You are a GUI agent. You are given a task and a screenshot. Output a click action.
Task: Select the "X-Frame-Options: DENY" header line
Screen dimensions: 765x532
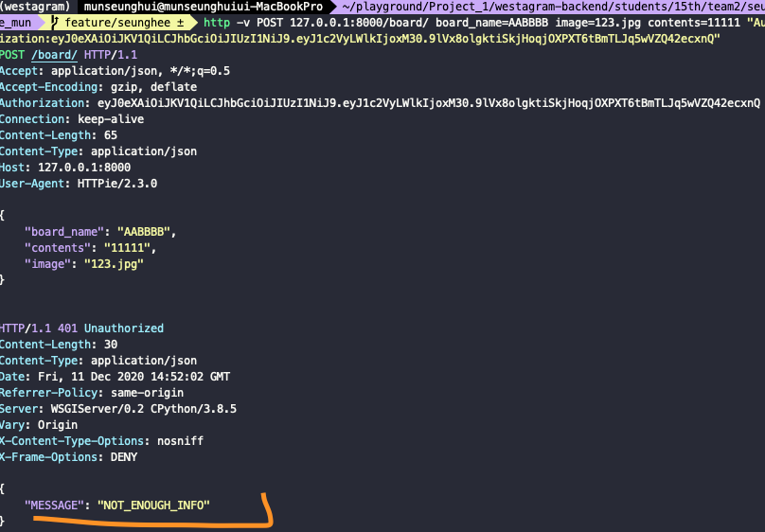click(69, 457)
